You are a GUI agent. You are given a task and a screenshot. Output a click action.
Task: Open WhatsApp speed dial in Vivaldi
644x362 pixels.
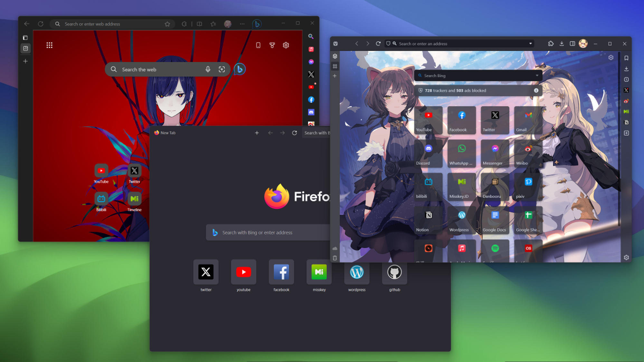tap(461, 153)
